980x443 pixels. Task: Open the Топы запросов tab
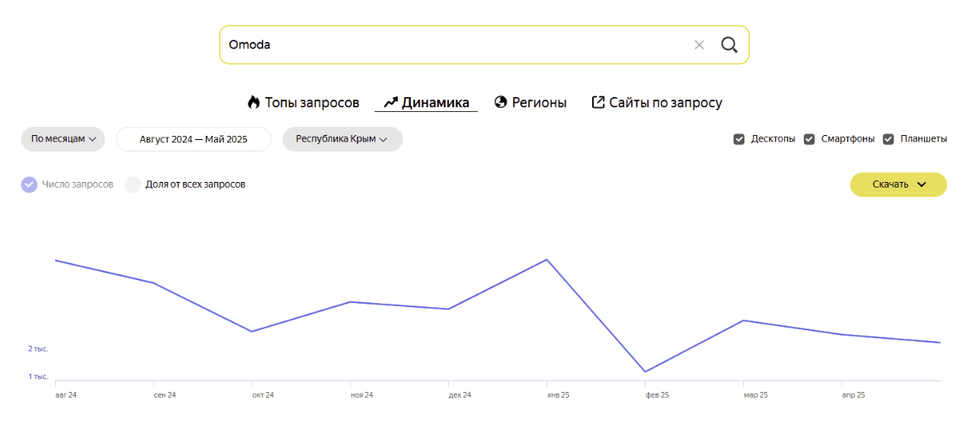[311, 103]
